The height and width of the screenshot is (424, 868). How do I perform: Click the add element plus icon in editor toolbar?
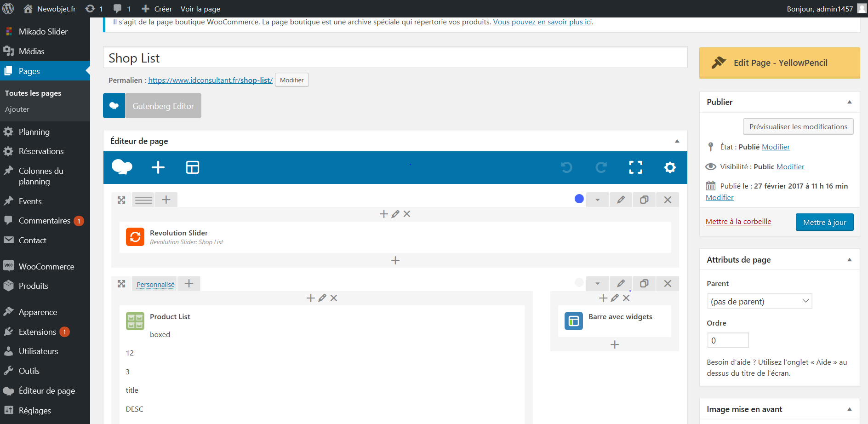coord(158,167)
